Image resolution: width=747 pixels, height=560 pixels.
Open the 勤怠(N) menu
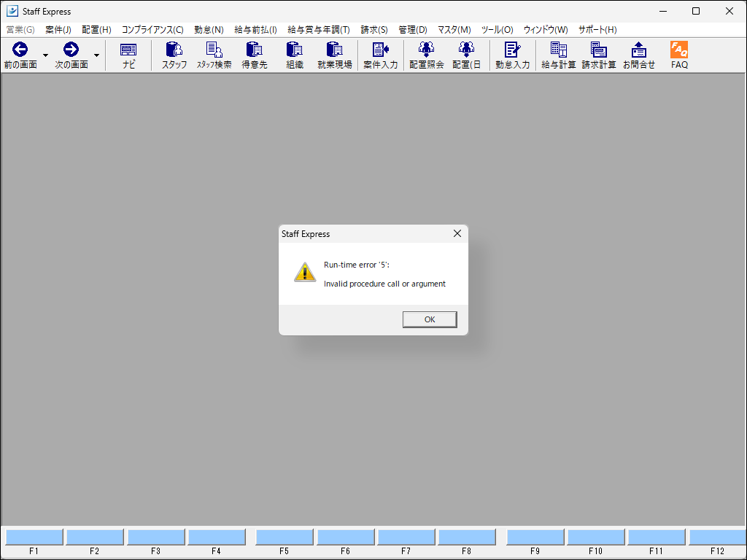coord(209,29)
